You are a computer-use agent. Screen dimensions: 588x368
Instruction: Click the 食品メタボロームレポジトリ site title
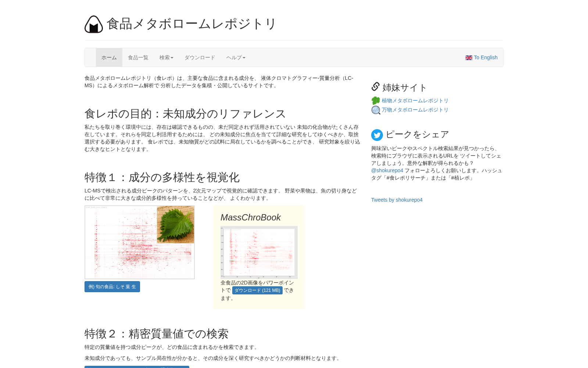(191, 24)
